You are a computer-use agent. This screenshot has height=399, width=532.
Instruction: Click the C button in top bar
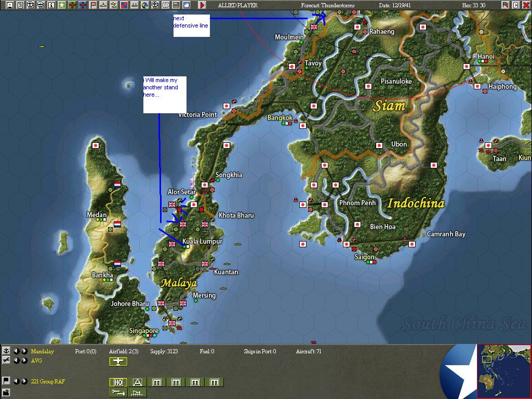(516, 5)
